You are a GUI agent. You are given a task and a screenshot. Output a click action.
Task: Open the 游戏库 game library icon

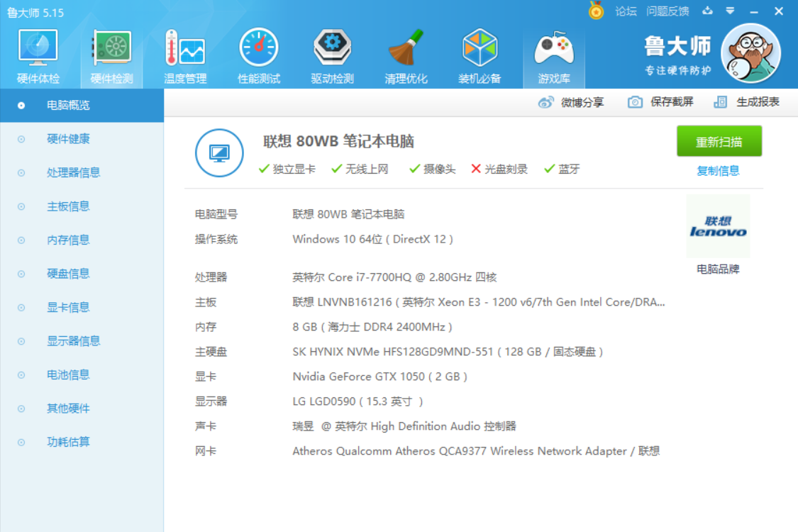pos(553,48)
